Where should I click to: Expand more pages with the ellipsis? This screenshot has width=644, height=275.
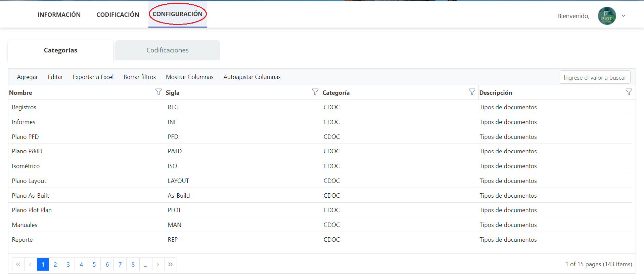[146, 265]
